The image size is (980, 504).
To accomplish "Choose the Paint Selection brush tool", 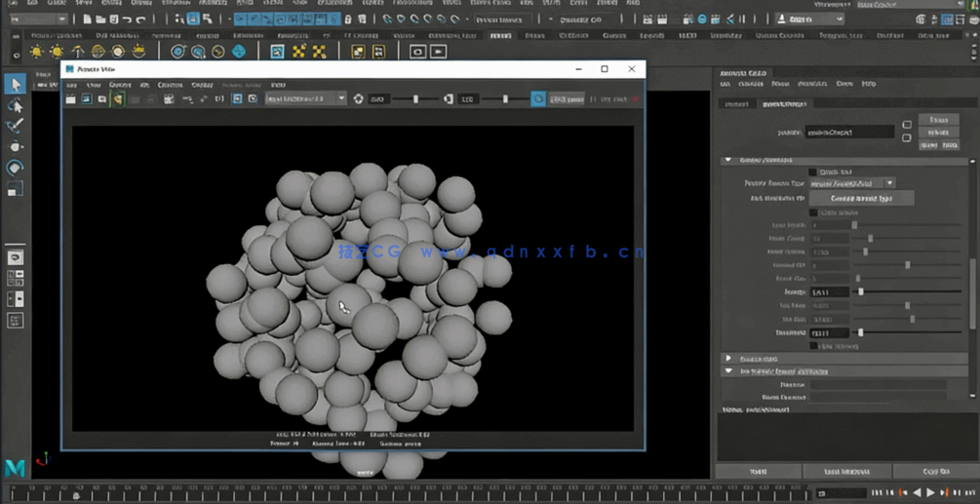I will pos(15,126).
